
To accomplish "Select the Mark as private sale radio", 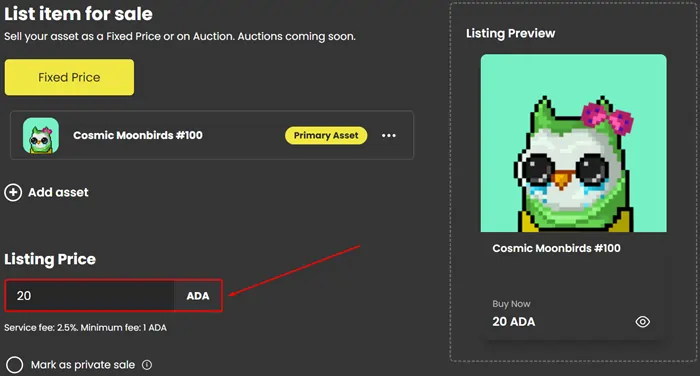I will tap(14, 365).
